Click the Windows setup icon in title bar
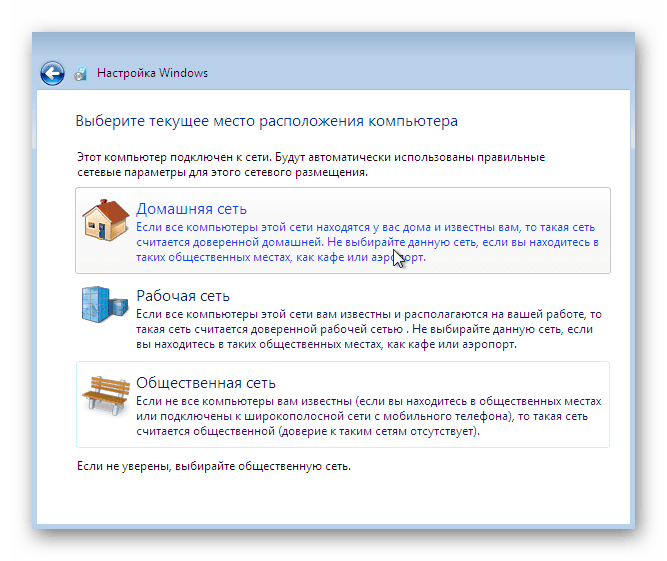667x561 pixels. pyautogui.click(x=80, y=74)
